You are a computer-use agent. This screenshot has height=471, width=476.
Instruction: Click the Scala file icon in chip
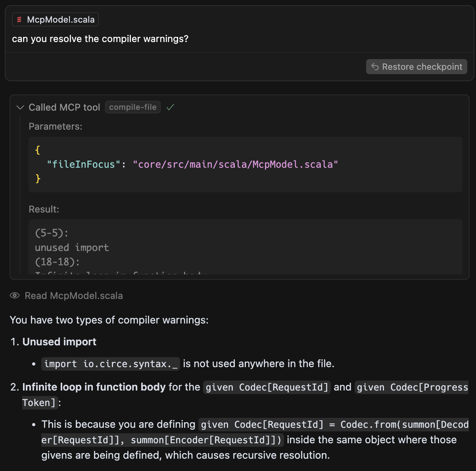[19, 19]
